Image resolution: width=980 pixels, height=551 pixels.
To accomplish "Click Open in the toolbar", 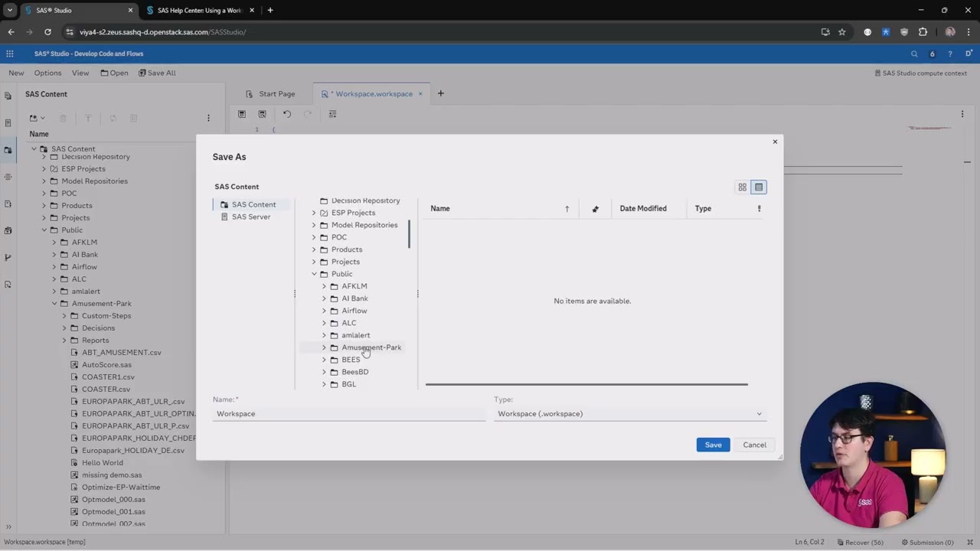I will click(x=114, y=73).
